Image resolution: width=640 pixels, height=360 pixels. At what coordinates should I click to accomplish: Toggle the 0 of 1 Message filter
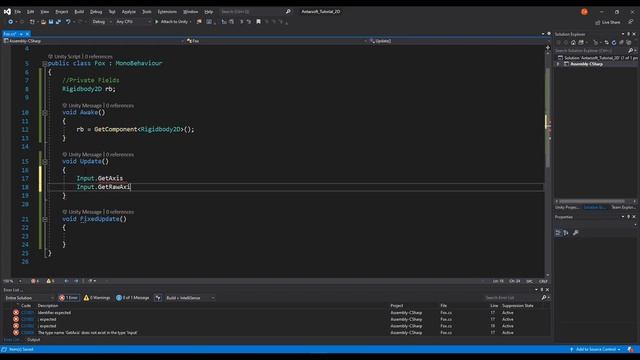[133, 298]
